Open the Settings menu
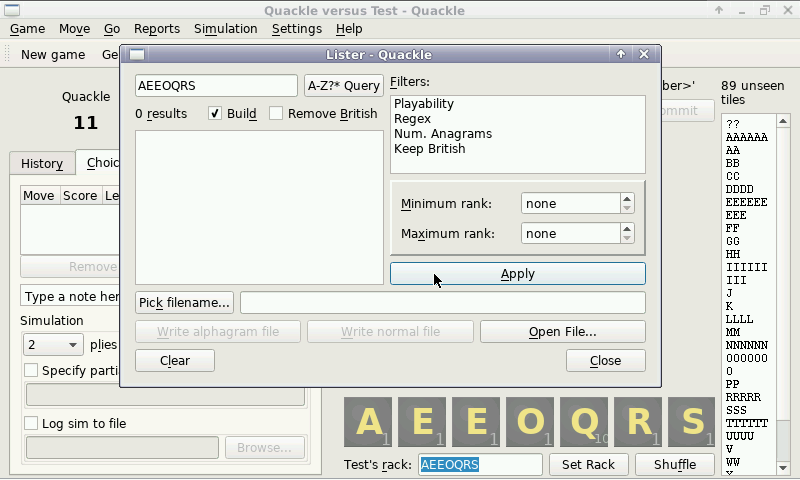The image size is (800, 480). (x=296, y=29)
